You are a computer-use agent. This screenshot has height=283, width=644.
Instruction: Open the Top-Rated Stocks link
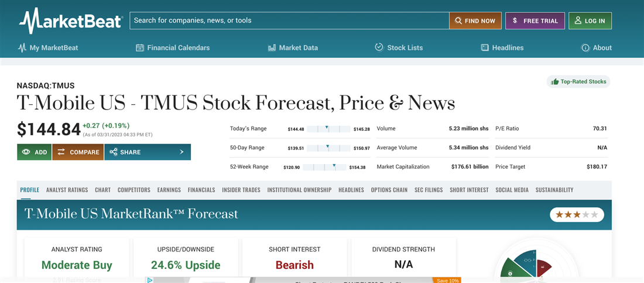click(578, 81)
